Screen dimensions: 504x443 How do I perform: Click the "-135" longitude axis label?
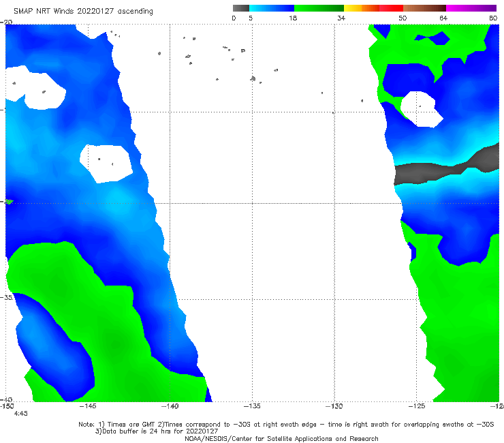(252, 406)
